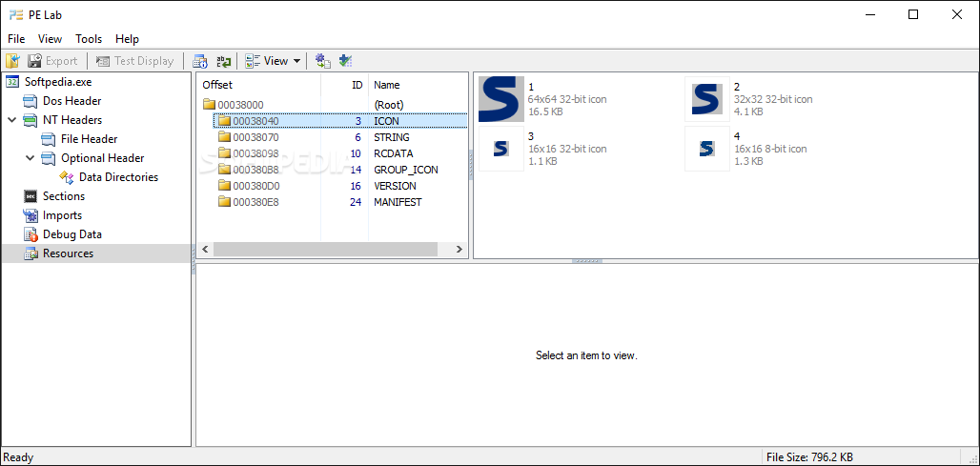Viewport: 980px width, 466px height.
Task: Click the disabled Export toolbar button
Action: (x=52, y=61)
